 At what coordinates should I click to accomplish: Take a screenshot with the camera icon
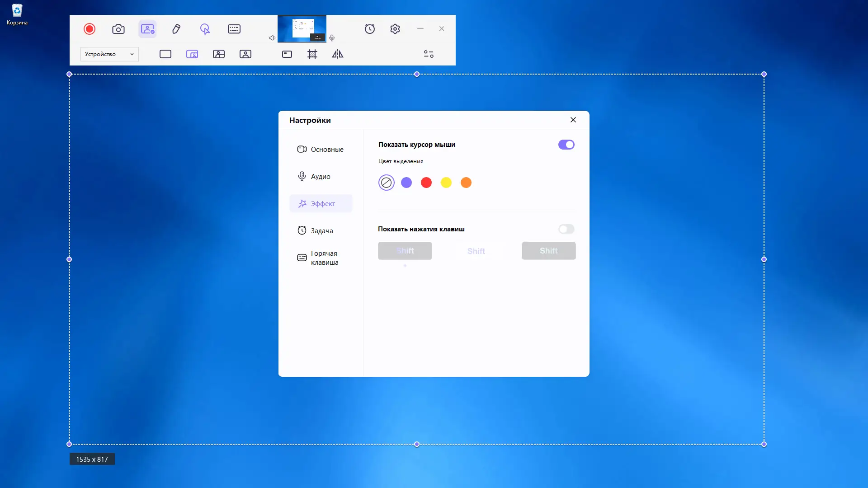click(x=118, y=29)
